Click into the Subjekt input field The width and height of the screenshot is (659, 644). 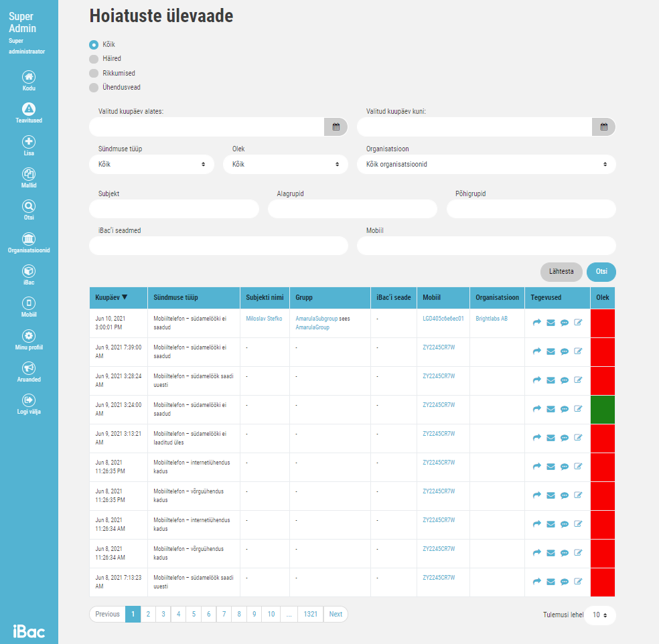[174, 209]
